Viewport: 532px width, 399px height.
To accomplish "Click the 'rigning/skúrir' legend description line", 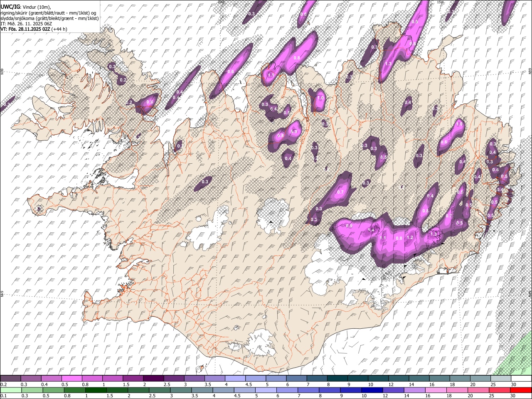I will click(x=49, y=13).
